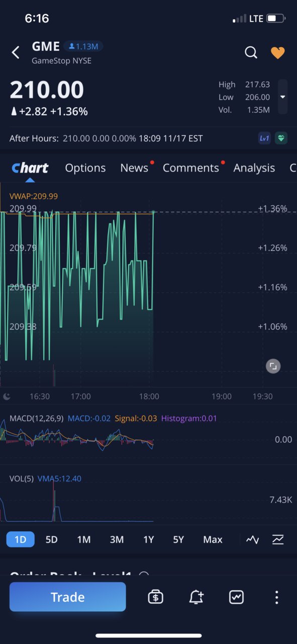Open the paper trading dollar icon
297x644 pixels.
click(x=156, y=597)
